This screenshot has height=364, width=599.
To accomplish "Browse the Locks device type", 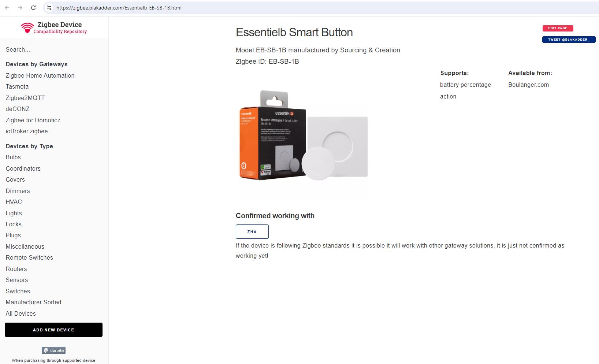I will 14,224.
